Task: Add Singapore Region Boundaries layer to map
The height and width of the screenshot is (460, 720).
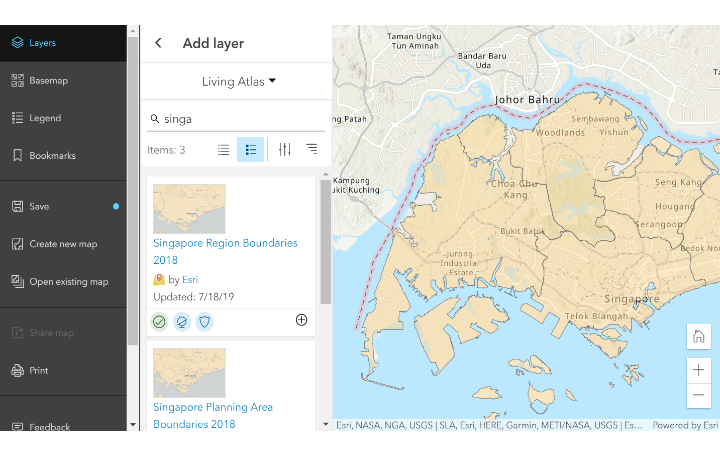Action: (302, 320)
